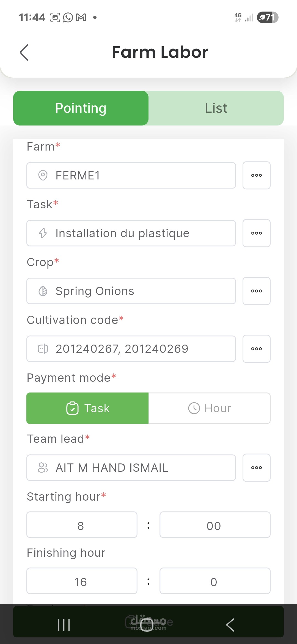Open farm options with three-dot button
297x644 pixels.
click(256, 175)
